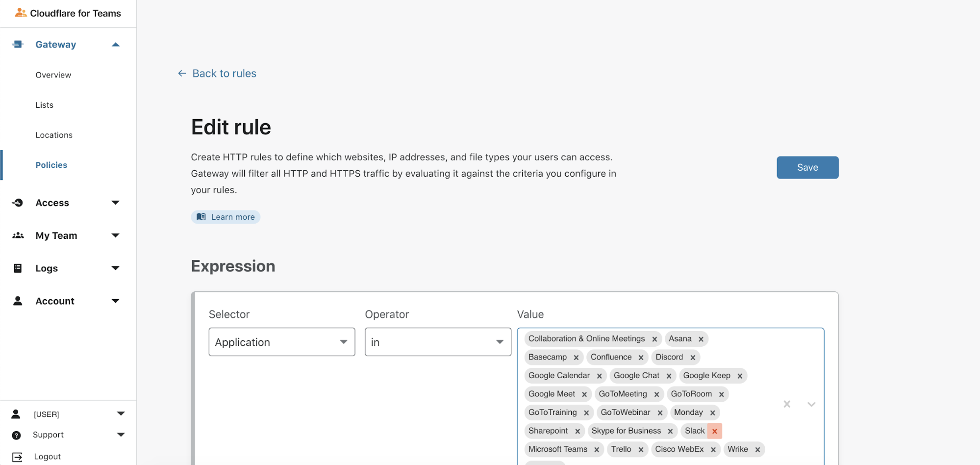Remove the Google Chat tag

[669, 376]
